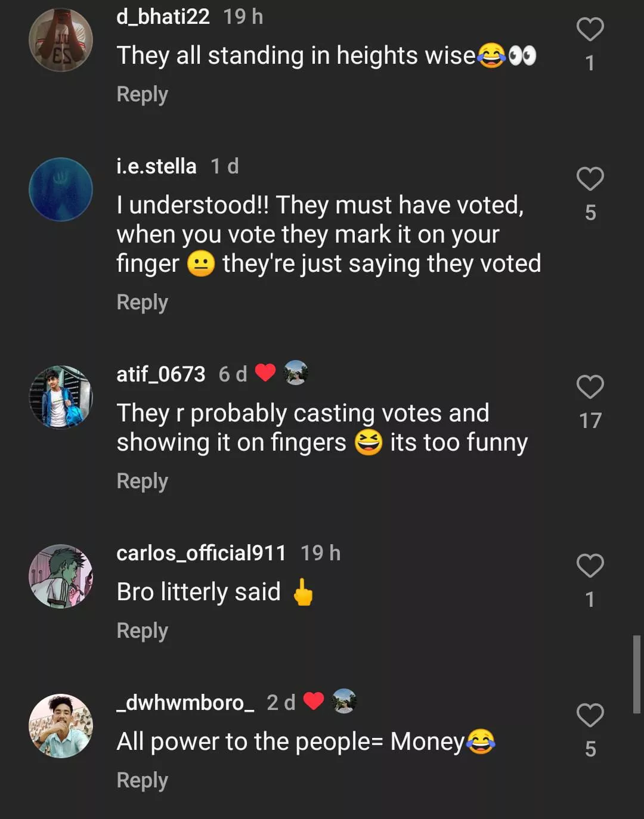Reply to d_bhati22's heights comment
This screenshot has height=819, width=644.
(142, 94)
